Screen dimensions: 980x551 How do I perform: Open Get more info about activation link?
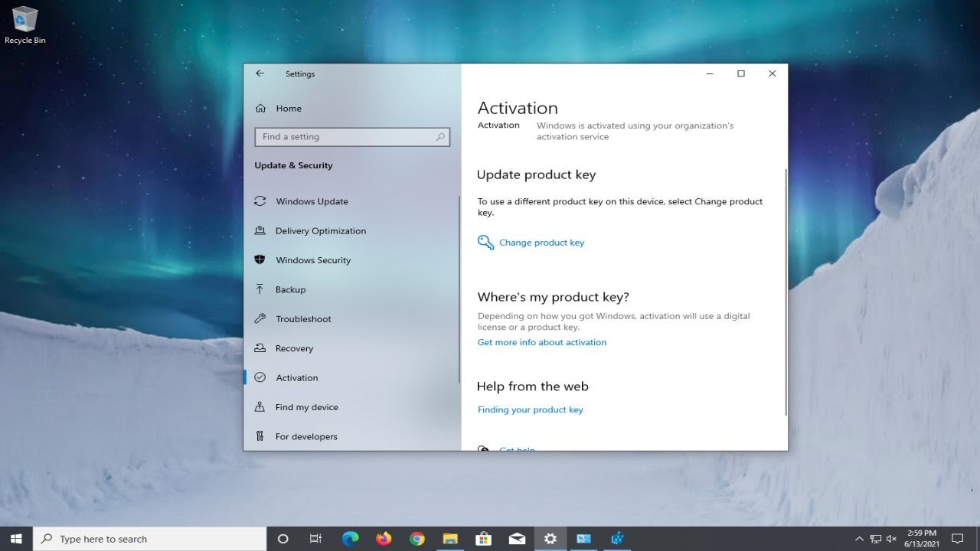pyautogui.click(x=542, y=343)
